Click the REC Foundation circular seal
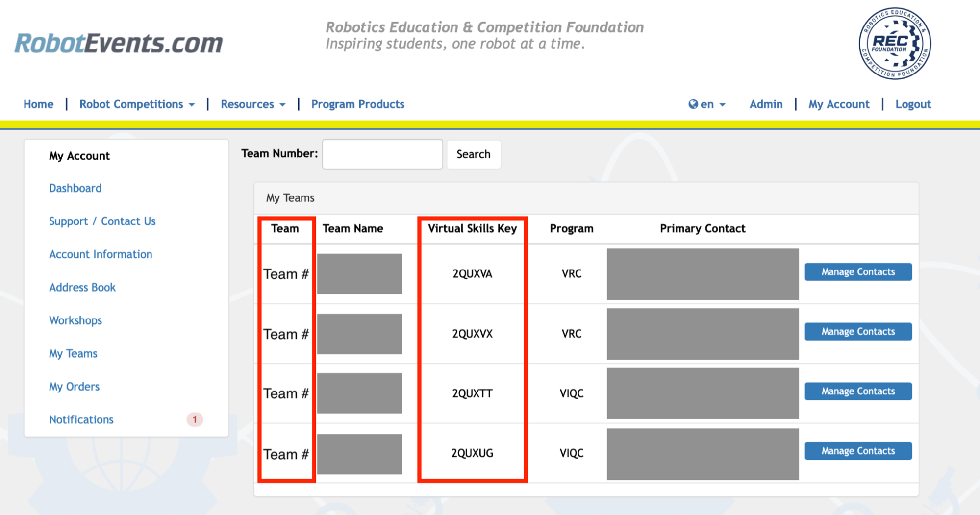This screenshot has width=980, height=515. coord(895,44)
